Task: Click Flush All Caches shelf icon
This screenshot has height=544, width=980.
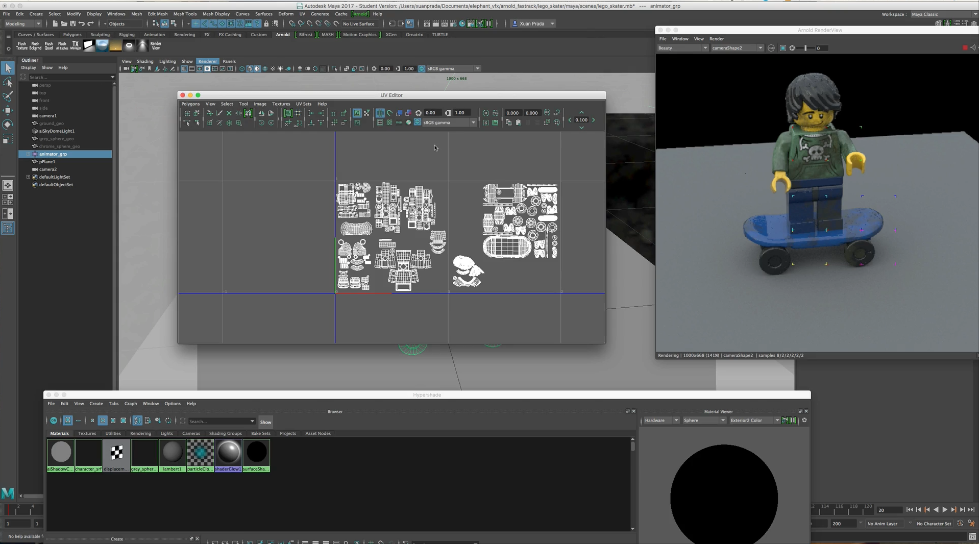Action: point(62,46)
